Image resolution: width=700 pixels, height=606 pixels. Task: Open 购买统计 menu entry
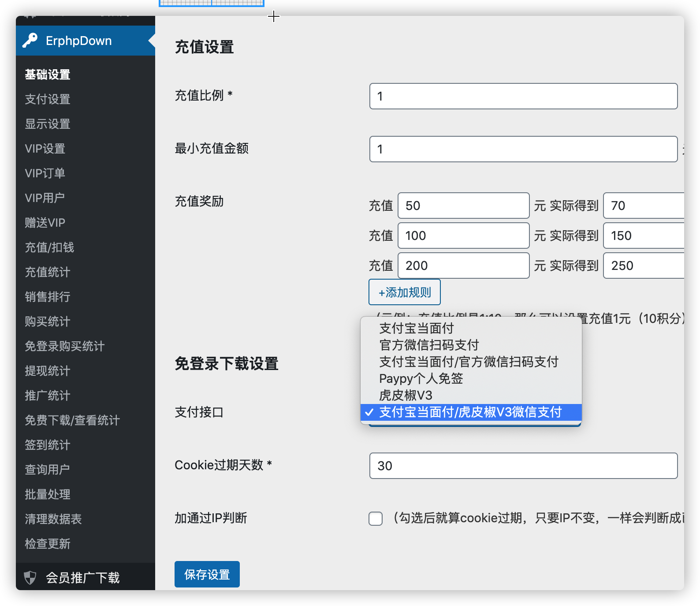48,322
